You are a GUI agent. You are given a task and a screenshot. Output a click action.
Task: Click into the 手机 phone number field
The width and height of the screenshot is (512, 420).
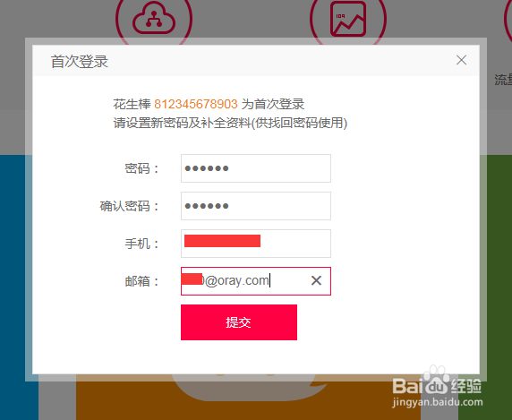coord(256,244)
